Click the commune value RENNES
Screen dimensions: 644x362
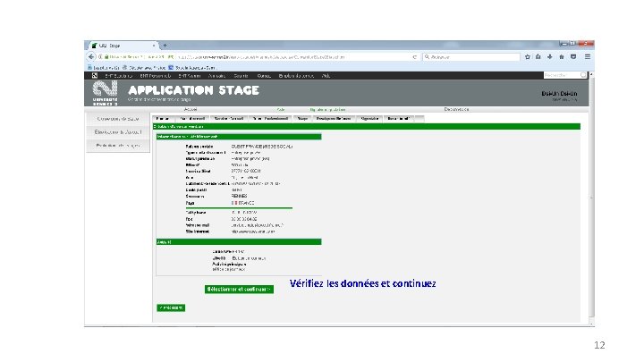coord(239,196)
